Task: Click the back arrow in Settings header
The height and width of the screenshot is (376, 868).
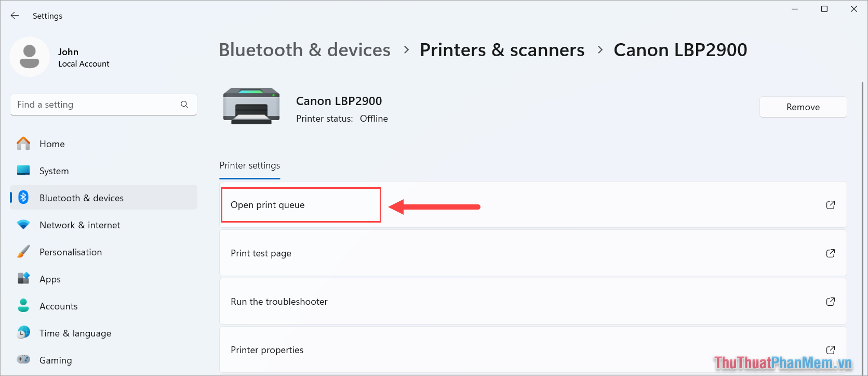Action: point(15,16)
